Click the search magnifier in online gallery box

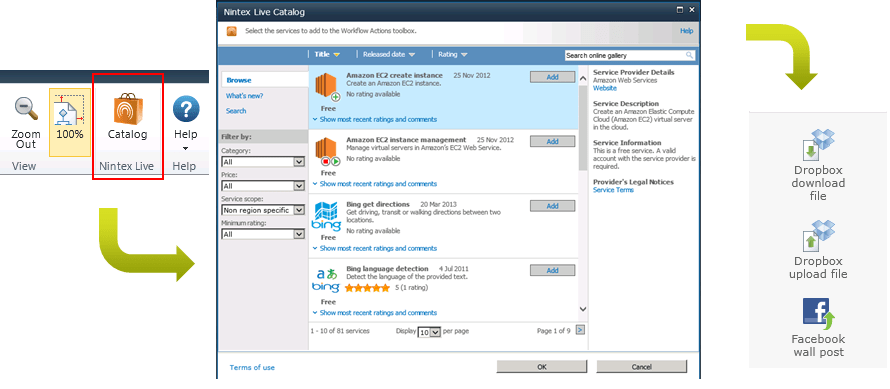click(x=689, y=55)
